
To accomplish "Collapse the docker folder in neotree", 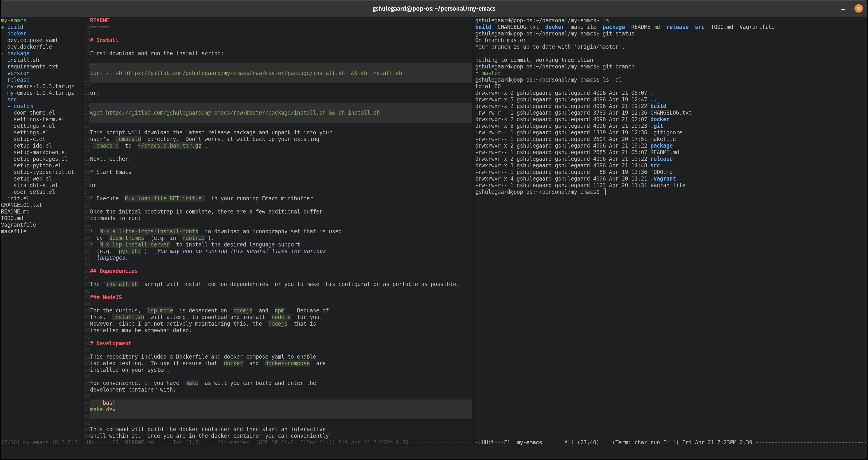I will click(13, 34).
